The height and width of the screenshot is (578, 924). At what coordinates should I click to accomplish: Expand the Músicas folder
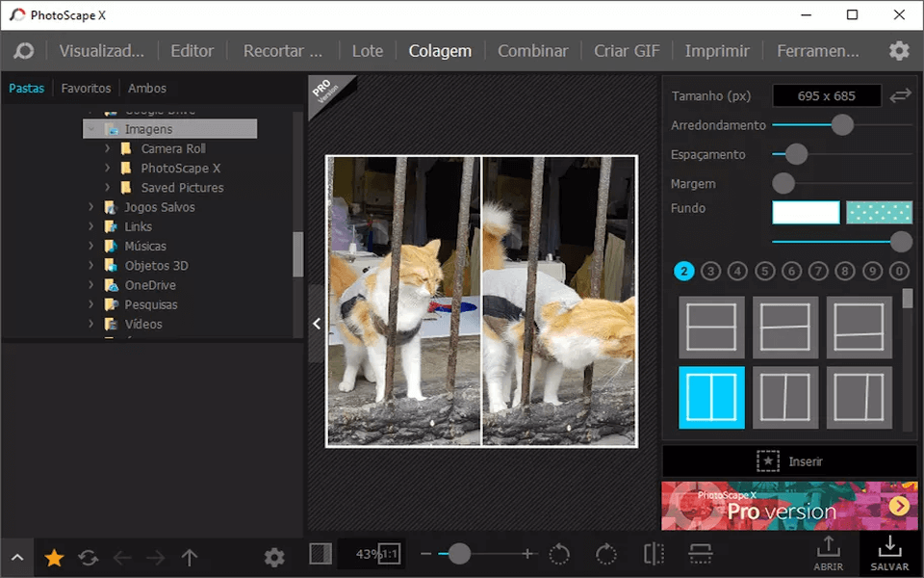90,246
